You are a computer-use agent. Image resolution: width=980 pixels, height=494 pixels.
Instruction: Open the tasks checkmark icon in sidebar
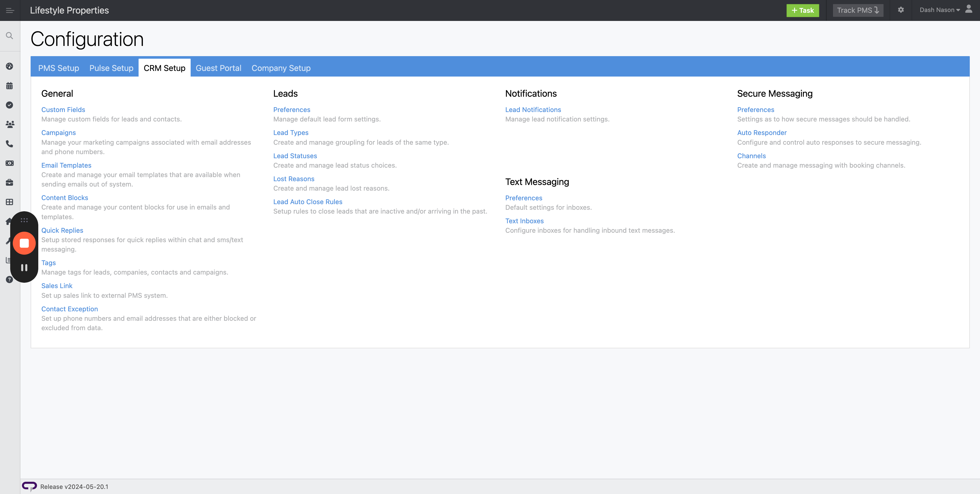[9, 105]
